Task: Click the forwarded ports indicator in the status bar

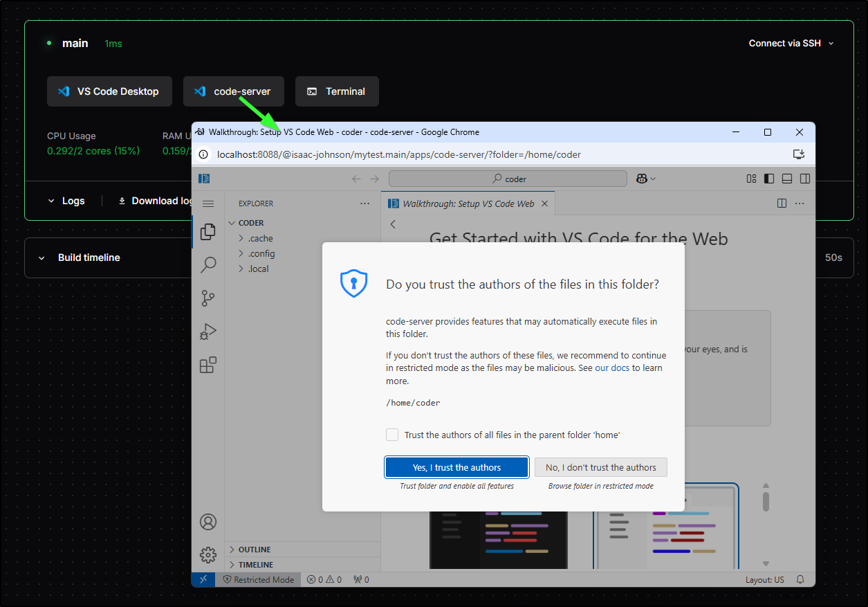Action: (x=361, y=579)
